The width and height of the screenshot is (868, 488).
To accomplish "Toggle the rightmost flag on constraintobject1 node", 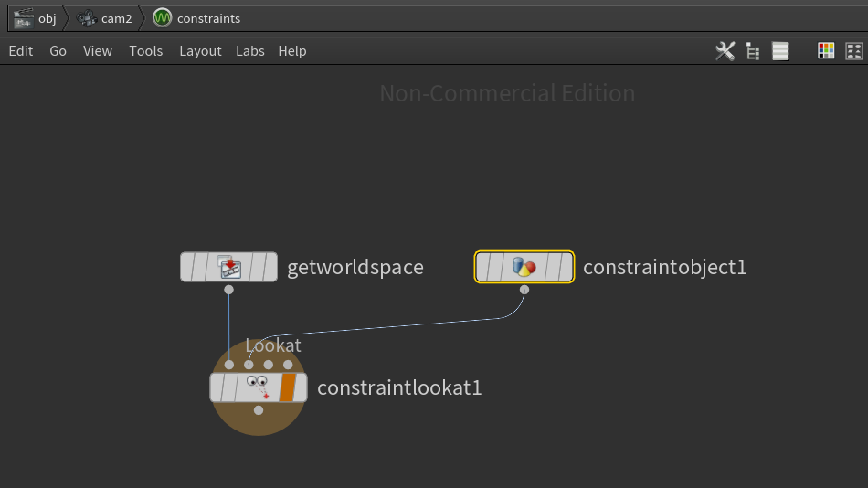I will click(x=566, y=267).
